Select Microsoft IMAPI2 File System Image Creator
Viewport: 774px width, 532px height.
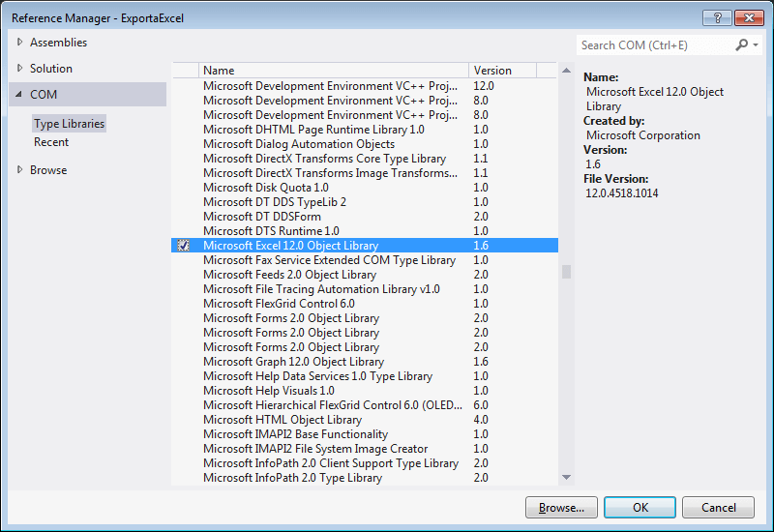pyautogui.click(x=365, y=449)
